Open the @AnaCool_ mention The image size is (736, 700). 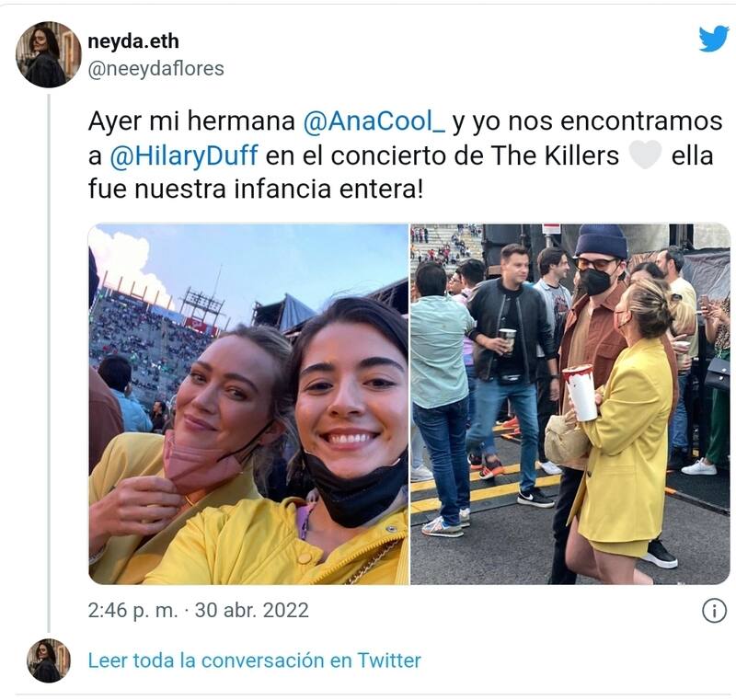click(374, 121)
